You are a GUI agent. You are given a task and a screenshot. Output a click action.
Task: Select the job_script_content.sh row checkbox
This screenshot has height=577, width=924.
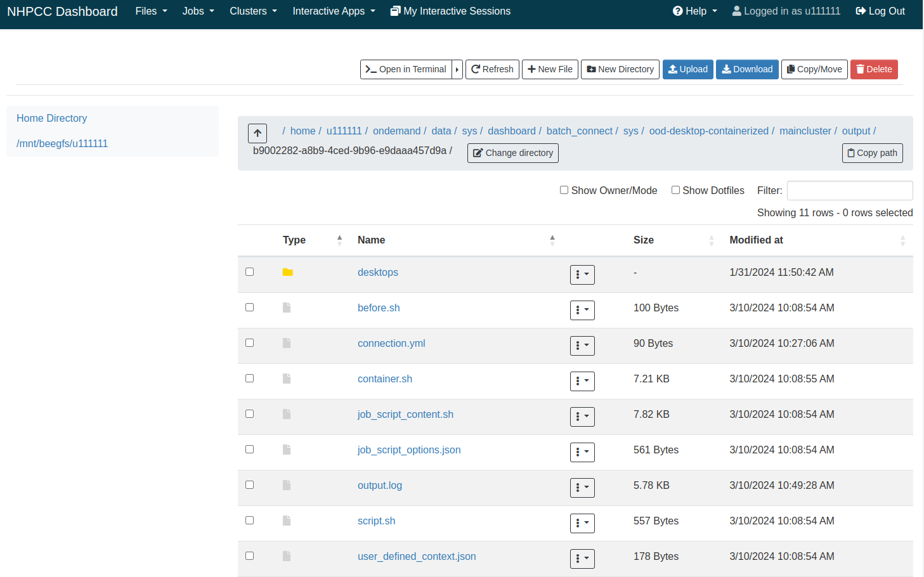point(250,413)
